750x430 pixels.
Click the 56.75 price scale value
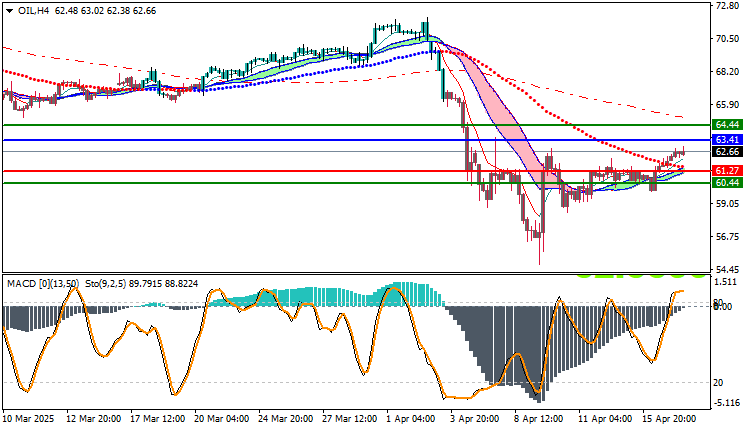pos(727,237)
